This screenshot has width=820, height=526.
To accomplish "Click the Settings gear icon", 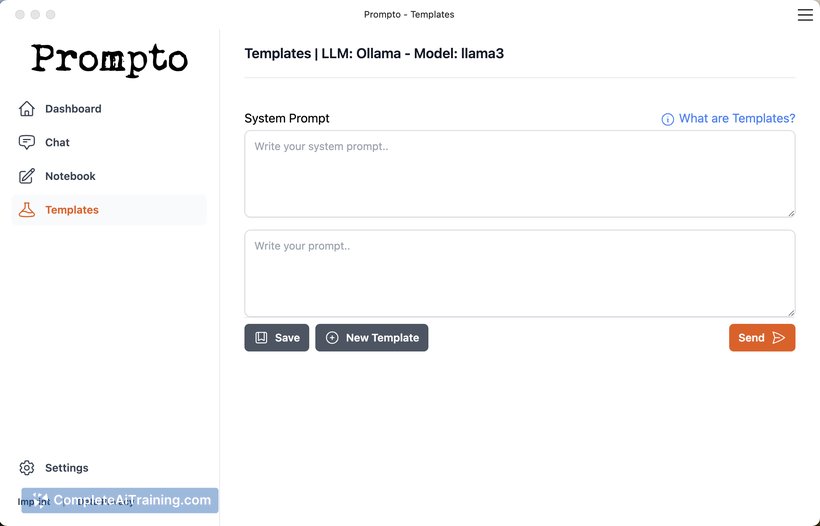I will [x=27, y=467].
